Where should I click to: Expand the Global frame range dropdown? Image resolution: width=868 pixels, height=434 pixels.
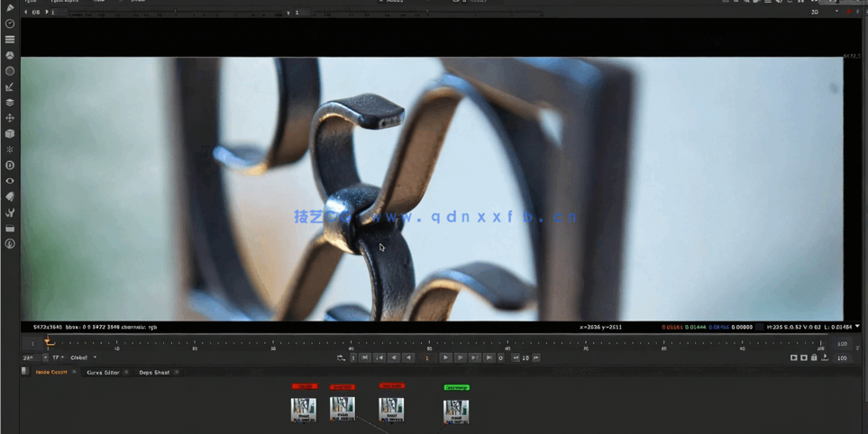coord(83,358)
